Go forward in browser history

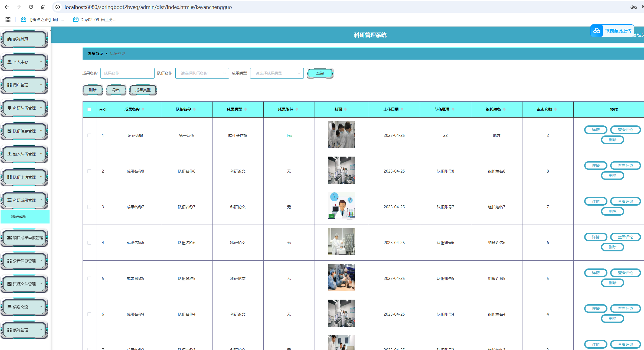[x=19, y=7]
